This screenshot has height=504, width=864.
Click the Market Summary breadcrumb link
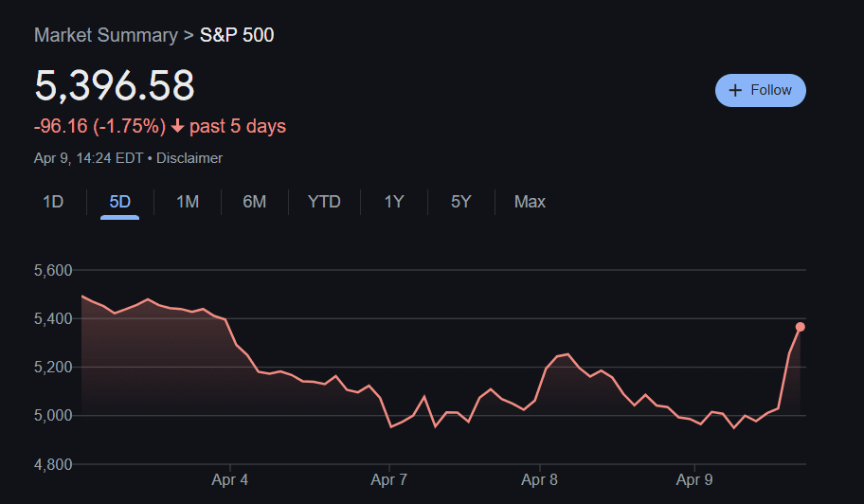[x=105, y=36]
